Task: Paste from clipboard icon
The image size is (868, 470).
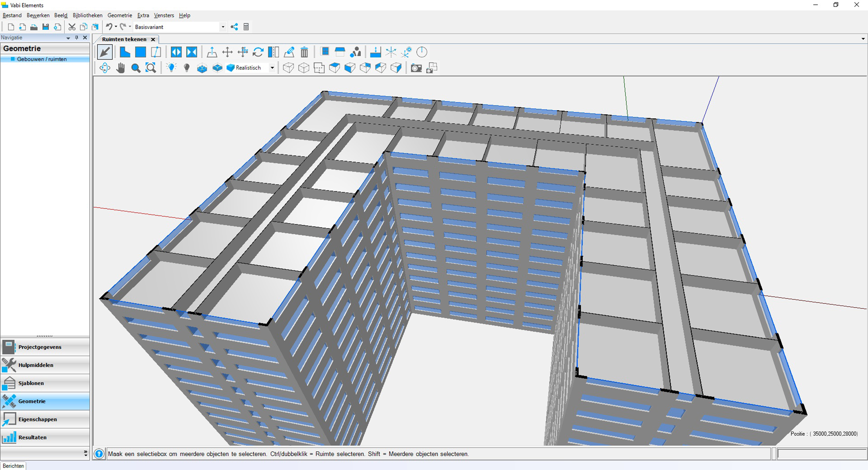Action: pyautogui.click(x=95, y=27)
